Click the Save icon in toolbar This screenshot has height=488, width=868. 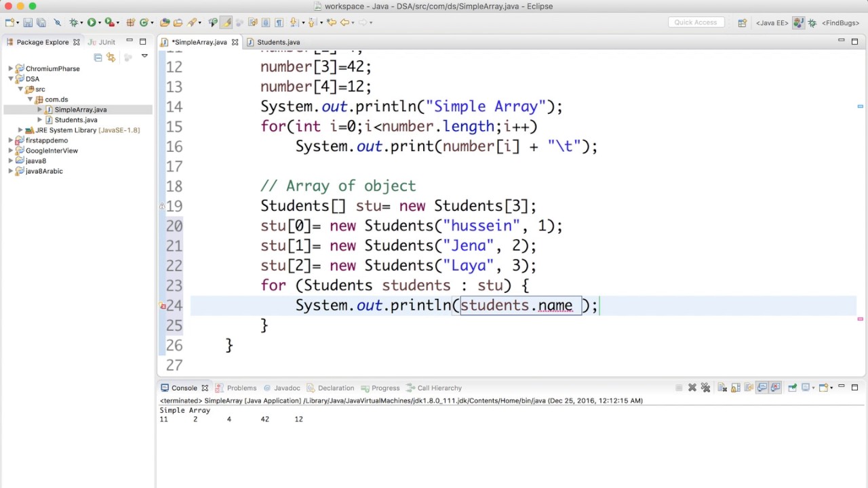[28, 22]
